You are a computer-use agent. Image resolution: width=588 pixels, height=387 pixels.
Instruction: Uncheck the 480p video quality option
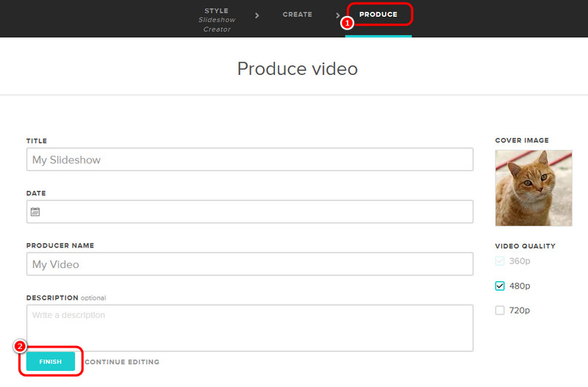(x=500, y=286)
